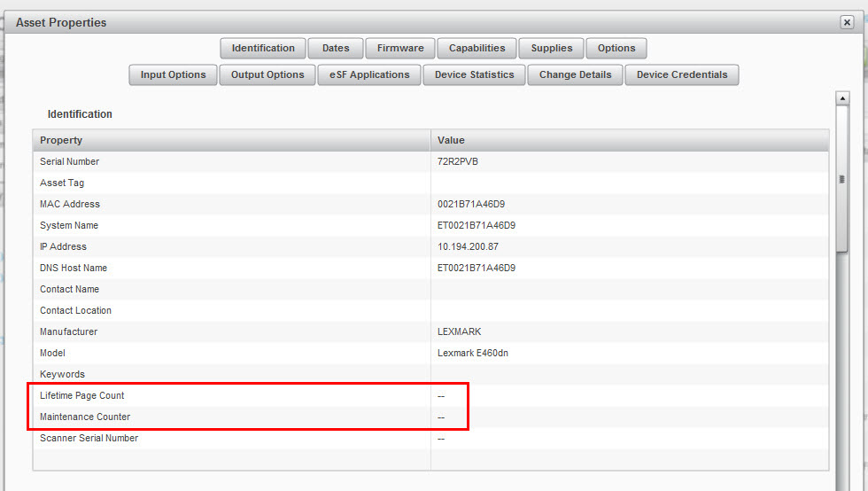This screenshot has width=868, height=491.
Task: Open the Dates section
Action: click(336, 48)
